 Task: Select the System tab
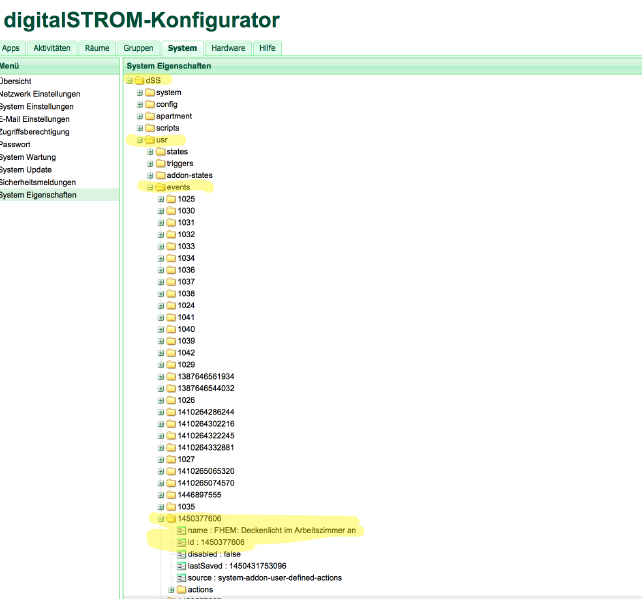182,48
